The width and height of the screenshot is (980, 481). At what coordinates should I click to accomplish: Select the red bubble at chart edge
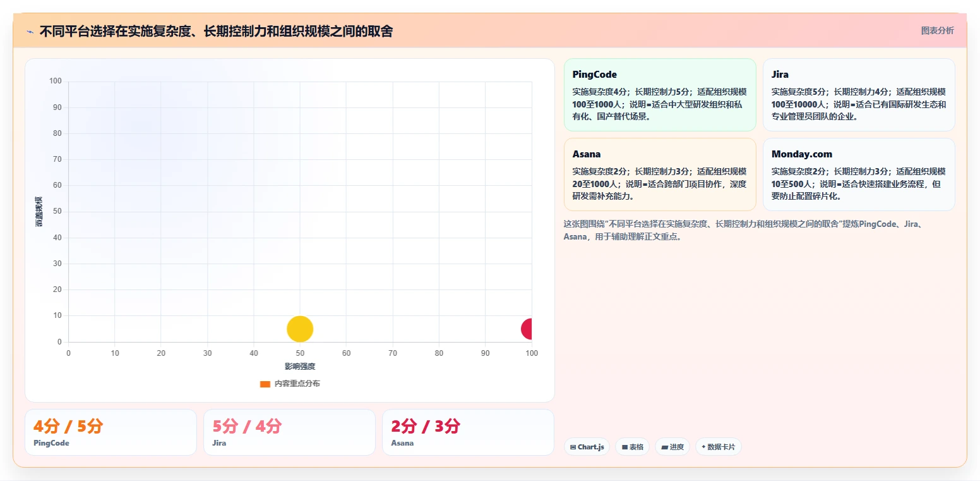point(527,329)
